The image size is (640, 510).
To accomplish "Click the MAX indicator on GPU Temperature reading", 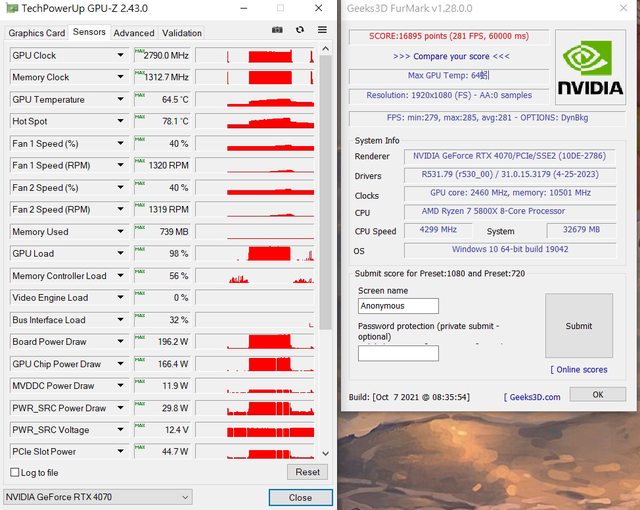I will (x=138, y=96).
